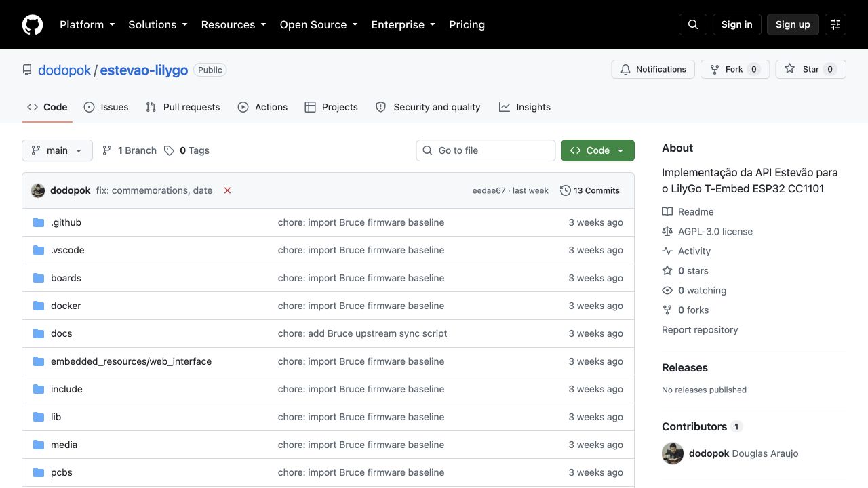
Task: Click the fork icon beside 0 forks
Action: click(x=667, y=310)
